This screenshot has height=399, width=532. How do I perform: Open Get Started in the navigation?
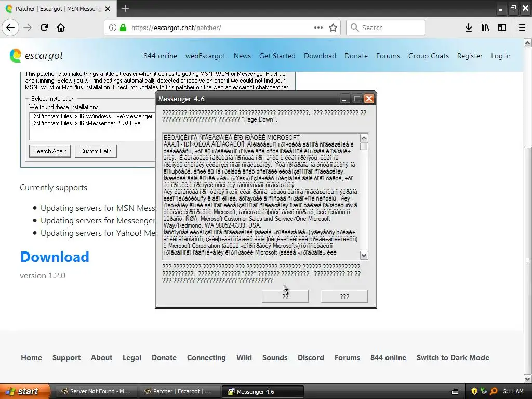pyautogui.click(x=277, y=56)
